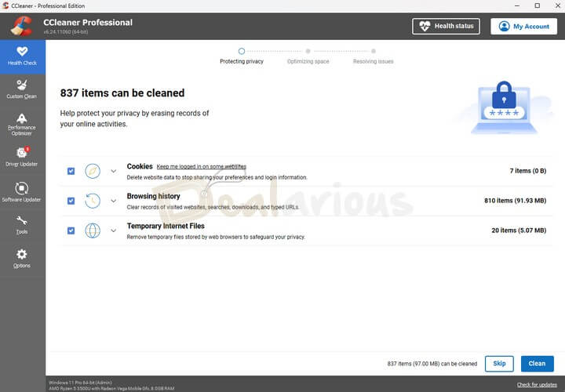Click the Temporary Internet Files title

pos(166,226)
